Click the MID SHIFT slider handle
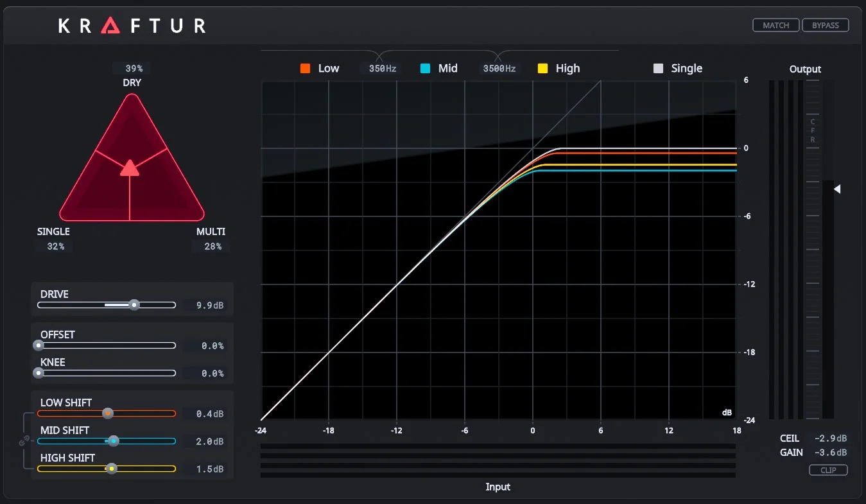Image resolution: width=866 pixels, height=504 pixels. (x=114, y=441)
